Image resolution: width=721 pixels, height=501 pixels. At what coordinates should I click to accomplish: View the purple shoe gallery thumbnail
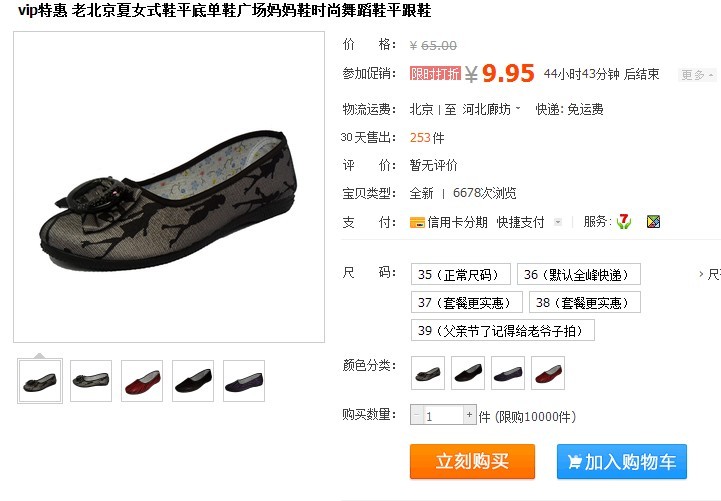click(244, 381)
